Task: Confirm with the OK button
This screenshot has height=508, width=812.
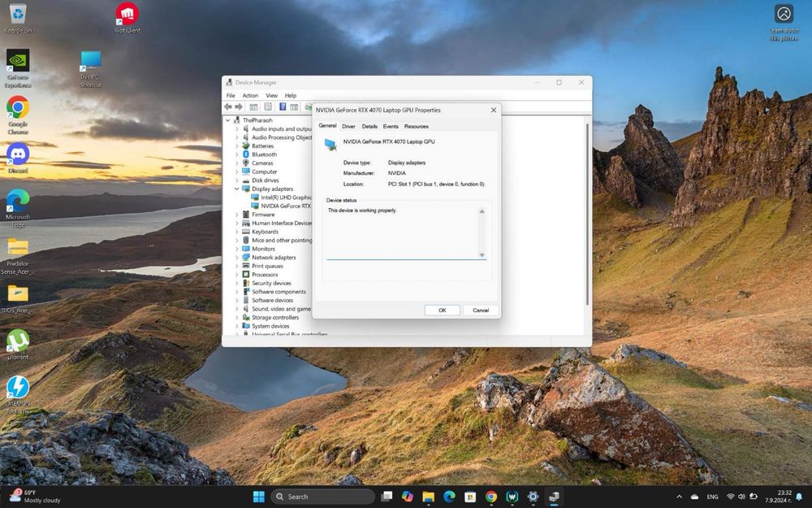Action: (x=443, y=310)
